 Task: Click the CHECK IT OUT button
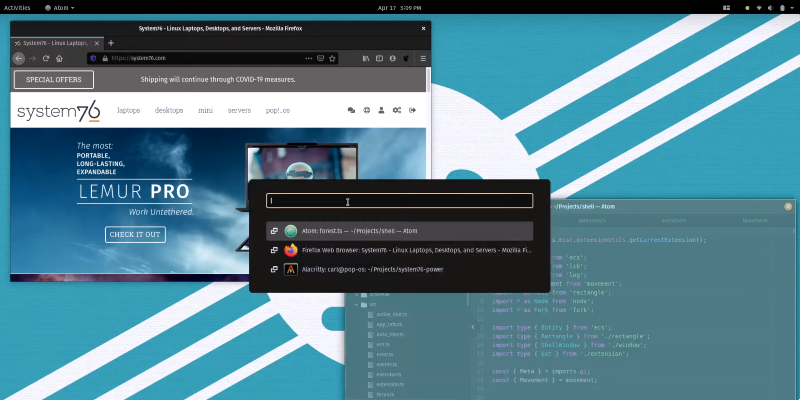coord(135,234)
